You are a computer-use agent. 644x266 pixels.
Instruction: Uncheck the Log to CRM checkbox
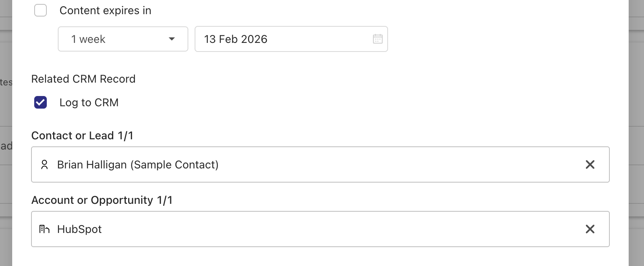click(x=40, y=102)
